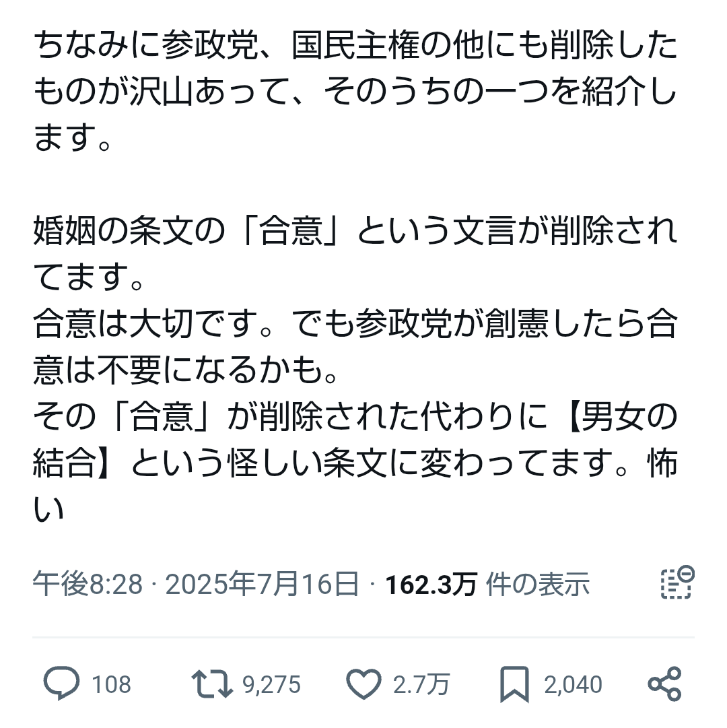Click the 2.7万 likes count
The width and height of the screenshot is (727, 728).
click(421, 684)
